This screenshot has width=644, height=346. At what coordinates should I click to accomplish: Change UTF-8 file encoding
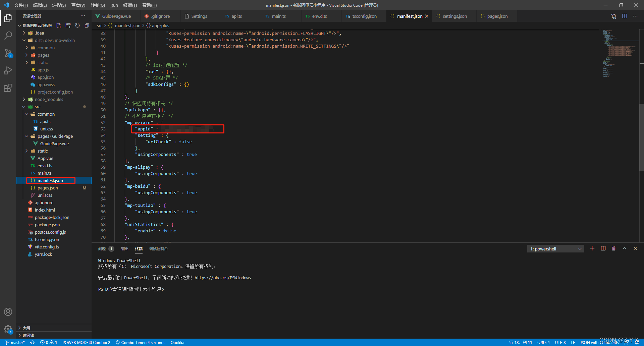click(560, 342)
